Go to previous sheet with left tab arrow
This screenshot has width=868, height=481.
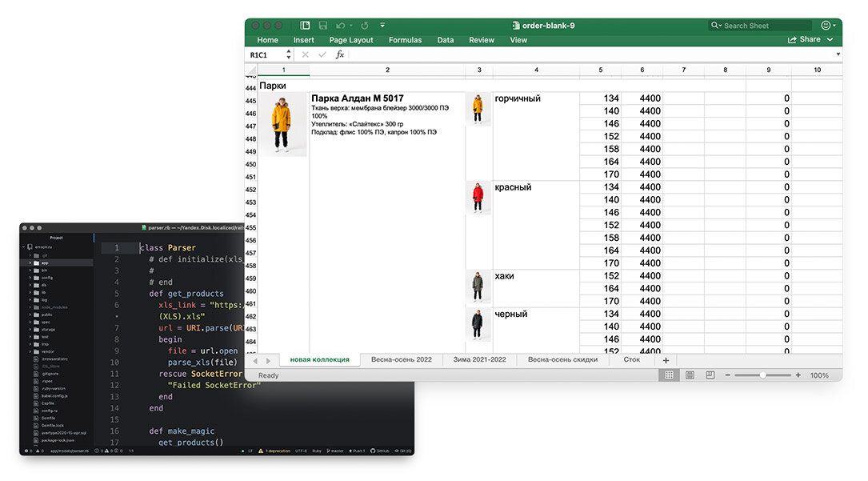255,360
